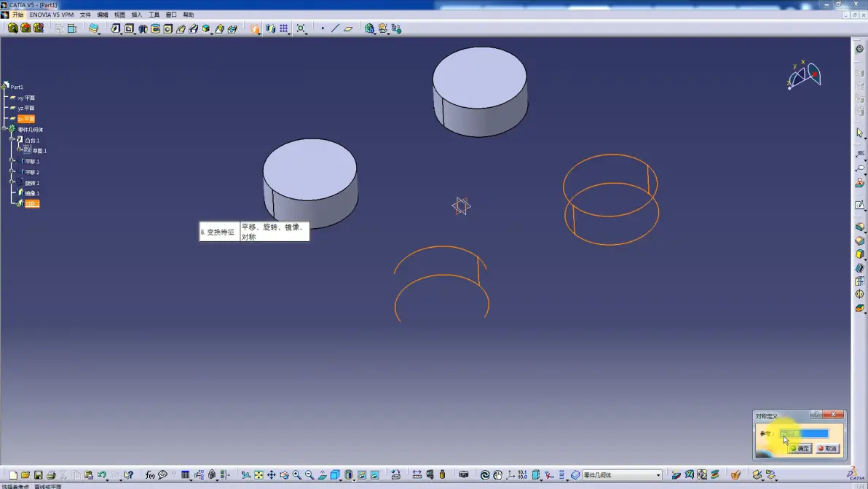Confirm with the 确定 button
This screenshot has height=489, width=868.
800,449
